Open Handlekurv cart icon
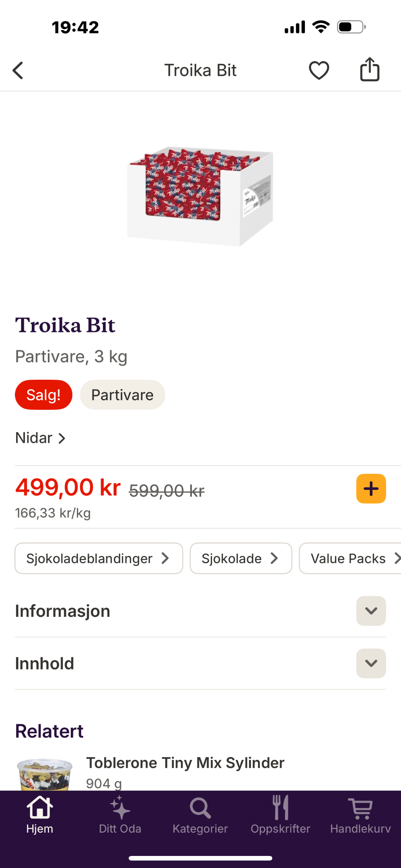This screenshot has height=868, width=401. pos(360,815)
